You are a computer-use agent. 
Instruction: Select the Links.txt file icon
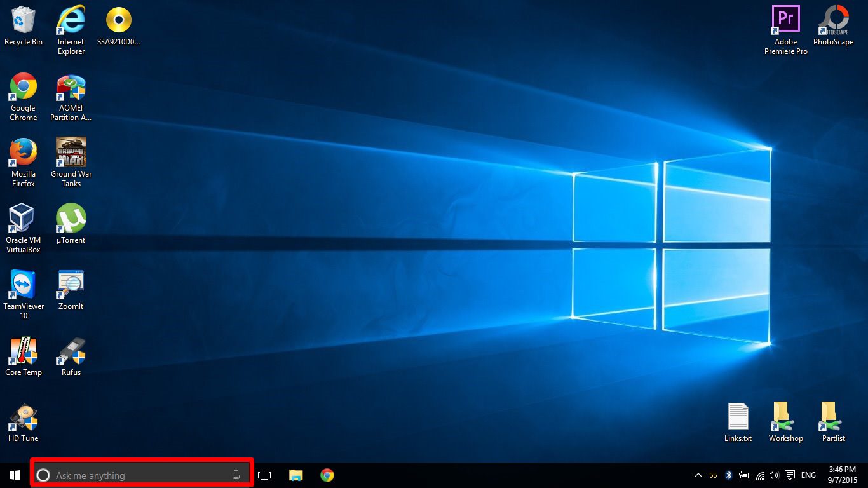click(738, 422)
